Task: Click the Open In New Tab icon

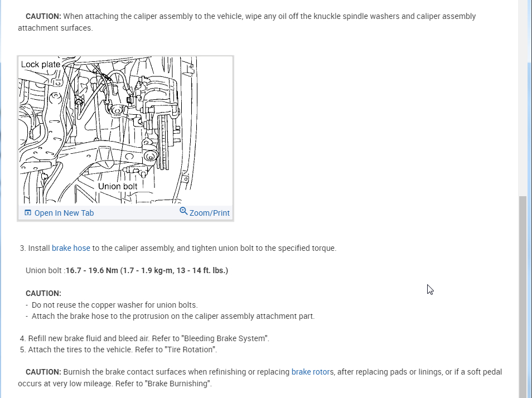Action: point(28,212)
